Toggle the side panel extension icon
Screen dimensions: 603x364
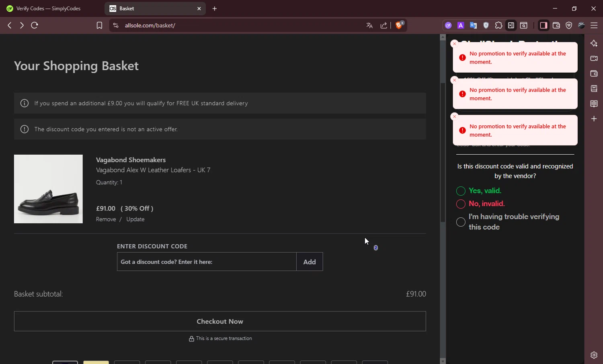pyautogui.click(x=511, y=25)
